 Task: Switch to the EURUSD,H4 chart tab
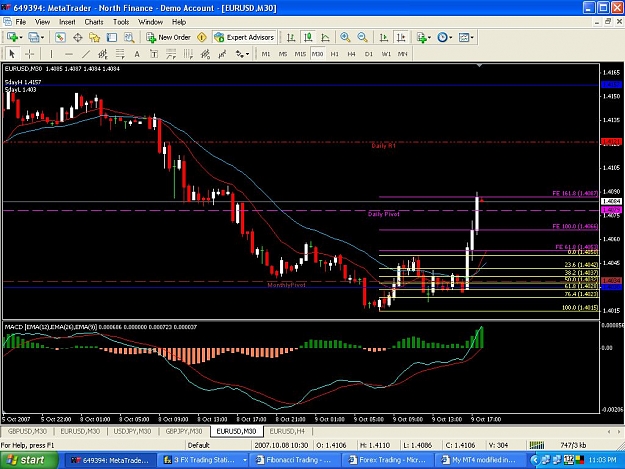(x=287, y=431)
